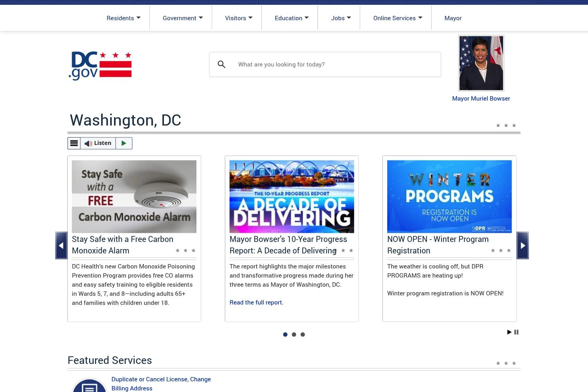Open the Mayor menu item
The image size is (588, 392).
pos(453,18)
